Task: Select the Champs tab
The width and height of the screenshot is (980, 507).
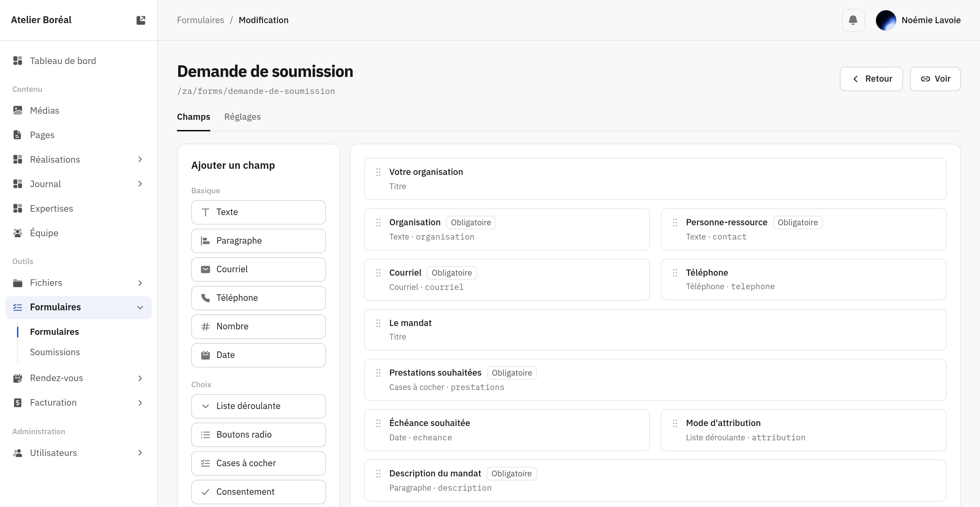Action: (193, 117)
